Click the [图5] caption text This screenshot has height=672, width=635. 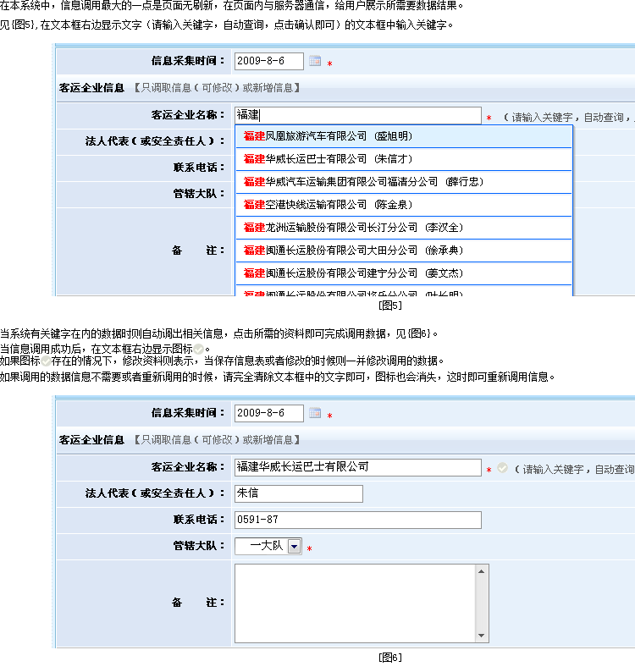[x=390, y=306]
